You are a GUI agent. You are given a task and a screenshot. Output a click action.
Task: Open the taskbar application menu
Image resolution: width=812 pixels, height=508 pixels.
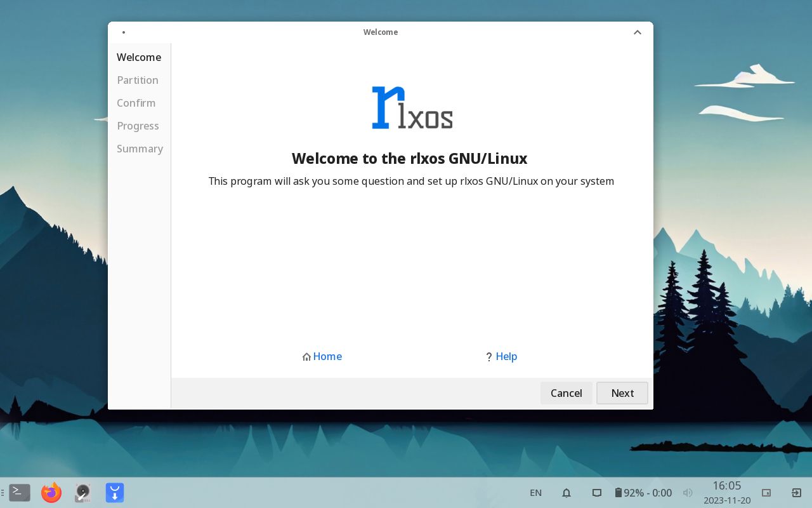(x=3, y=493)
